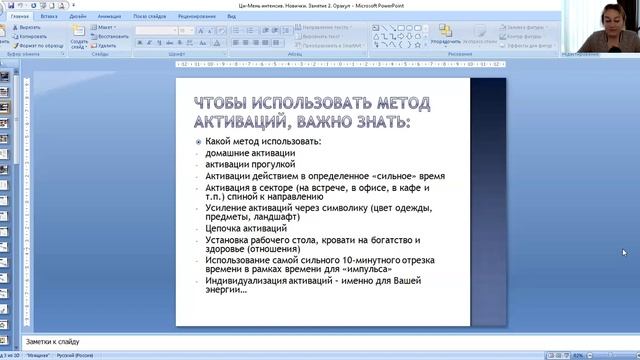Open Shape Fill (Заливка фигуры) dropdown
The height and width of the screenshot is (360, 640).
(x=524, y=27)
